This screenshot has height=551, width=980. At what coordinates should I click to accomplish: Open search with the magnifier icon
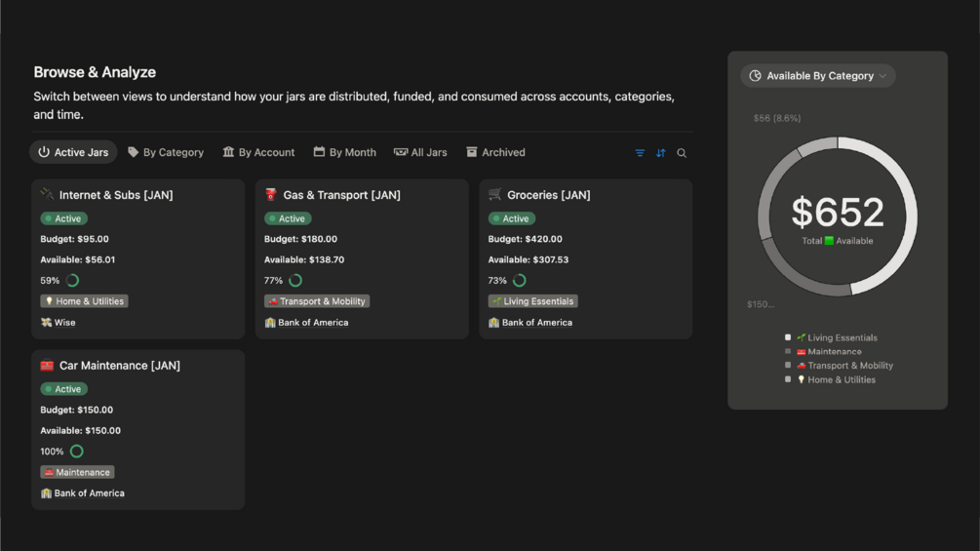pos(682,153)
